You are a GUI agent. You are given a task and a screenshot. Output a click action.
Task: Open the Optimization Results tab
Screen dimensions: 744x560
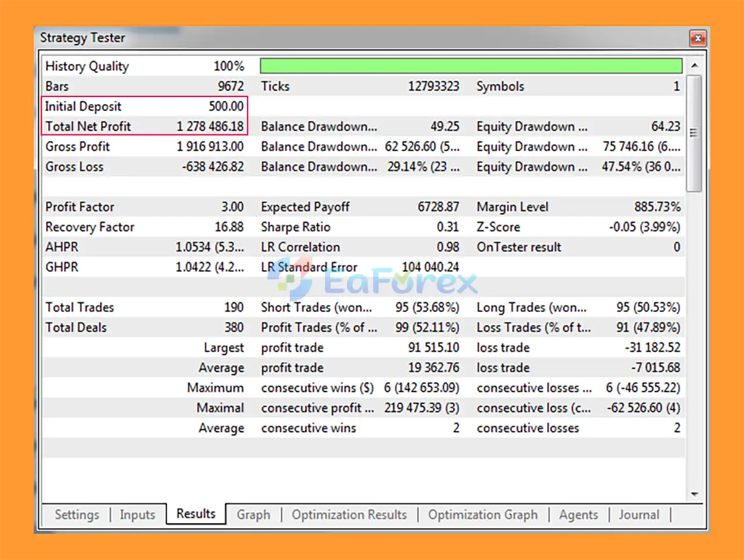click(349, 515)
